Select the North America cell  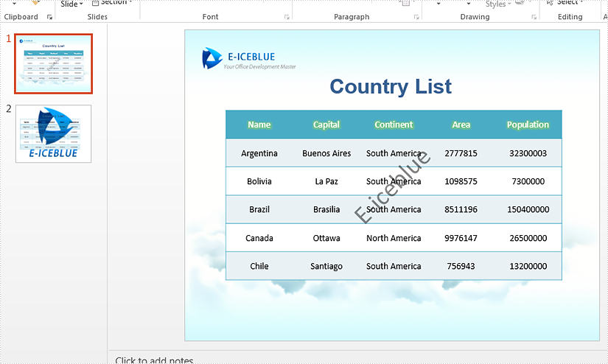coord(394,238)
